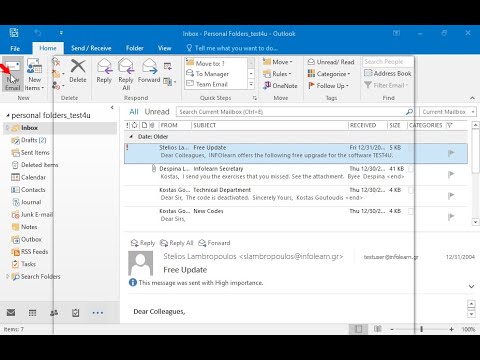This screenshot has width=480, height=360.
Task: Flag the Free Update message
Action: [x=451, y=153]
